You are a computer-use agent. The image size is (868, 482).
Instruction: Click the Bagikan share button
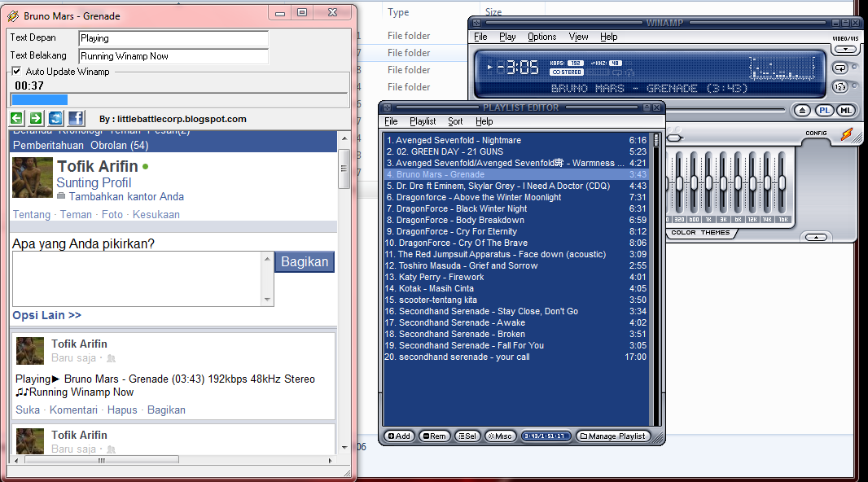point(305,261)
